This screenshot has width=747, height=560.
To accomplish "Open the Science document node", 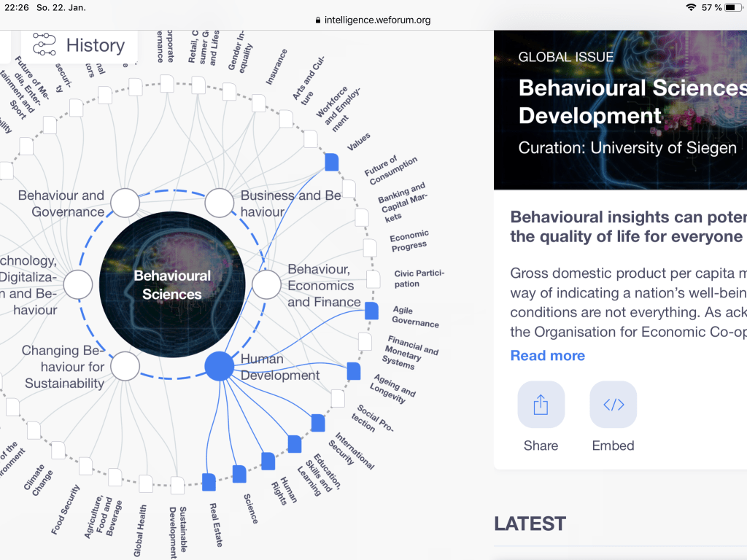I will pyautogui.click(x=239, y=474).
